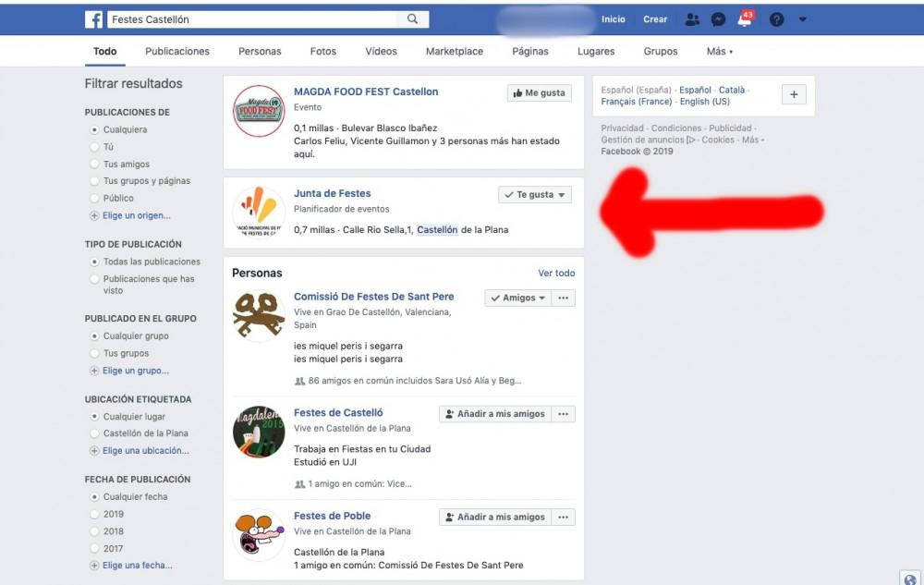Open the MAGDA FOOD FEST thumbnail
This screenshot has height=585, width=924.
click(258, 112)
